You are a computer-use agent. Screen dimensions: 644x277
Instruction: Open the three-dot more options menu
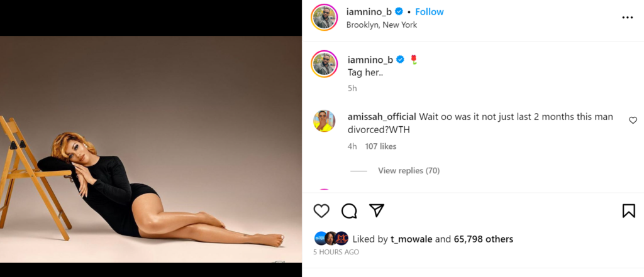click(627, 18)
